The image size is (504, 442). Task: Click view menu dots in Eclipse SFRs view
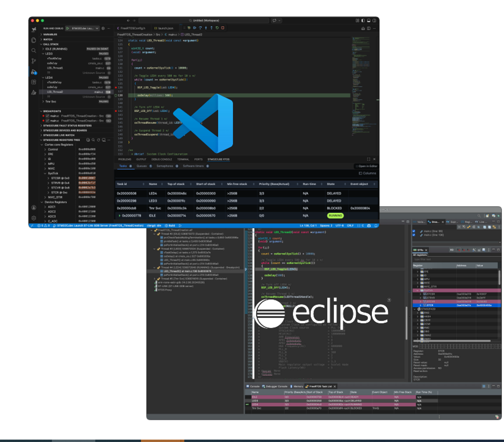coord(489,250)
